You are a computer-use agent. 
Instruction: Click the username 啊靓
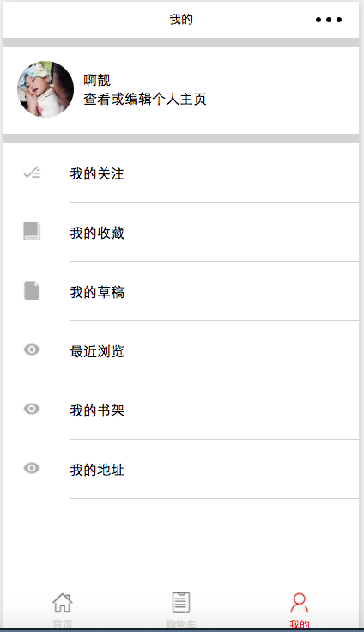pyautogui.click(x=97, y=80)
